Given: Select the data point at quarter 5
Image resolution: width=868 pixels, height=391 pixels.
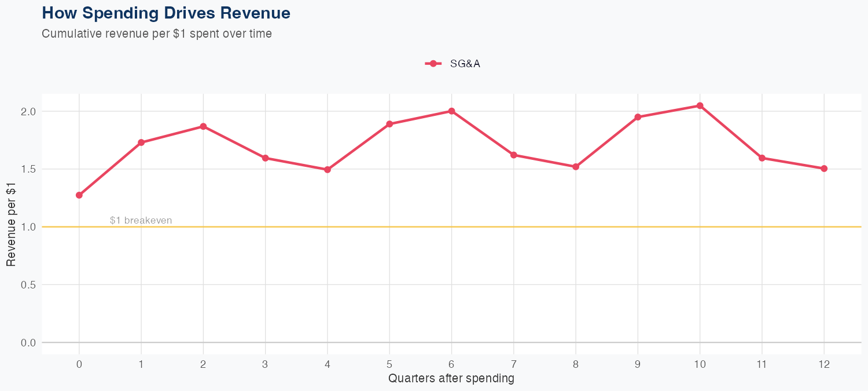Looking at the screenshot, I should click(389, 124).
